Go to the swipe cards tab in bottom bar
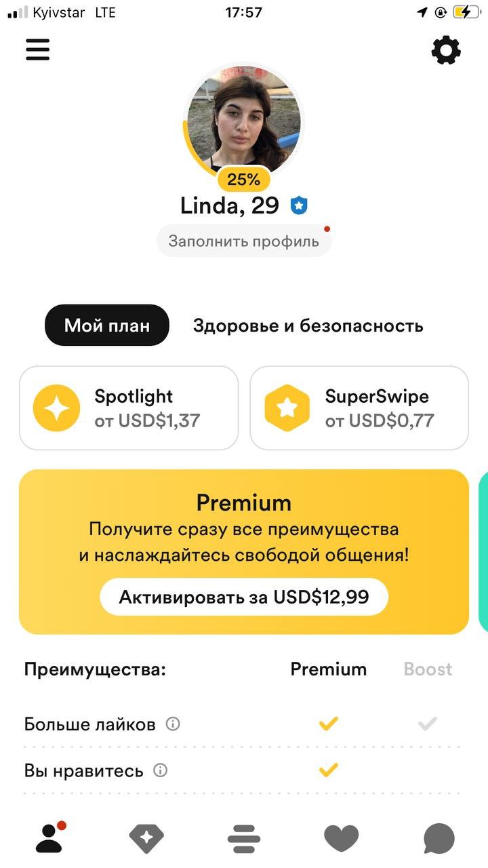488x868 pixels. pos(244,839)
